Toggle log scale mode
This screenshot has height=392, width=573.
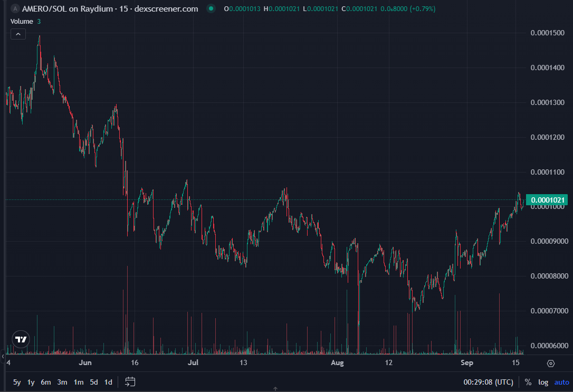pos(543,382)
